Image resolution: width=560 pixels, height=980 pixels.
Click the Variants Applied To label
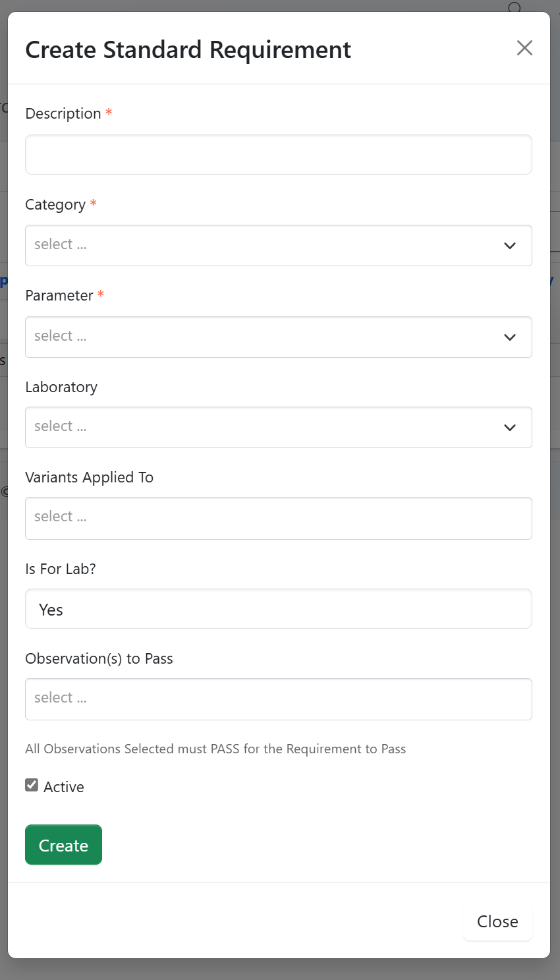coord(89,477)
